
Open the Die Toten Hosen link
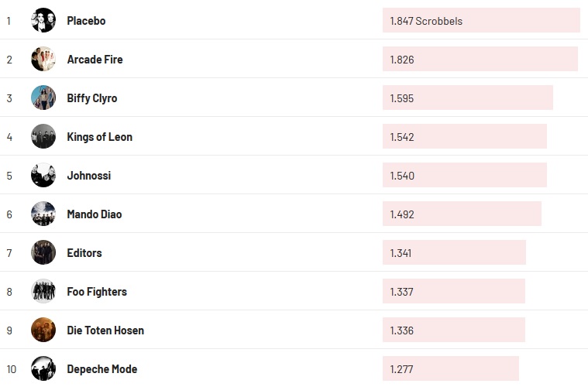coord(105,330)
